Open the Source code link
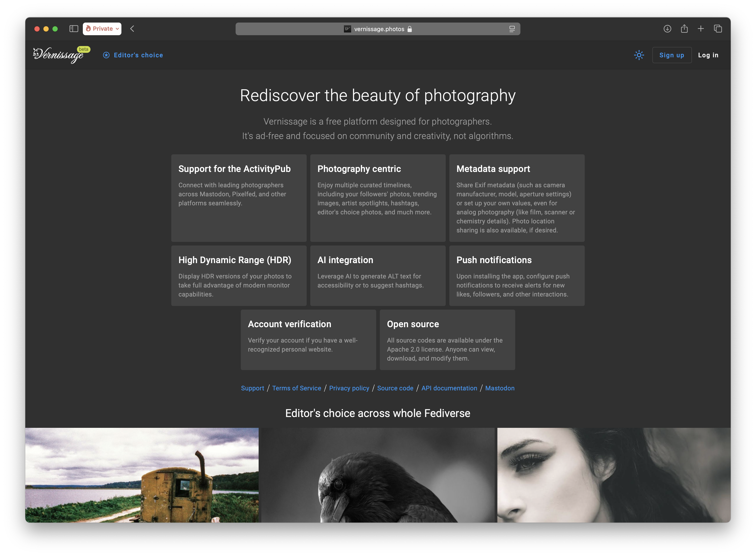 point(395,388)
